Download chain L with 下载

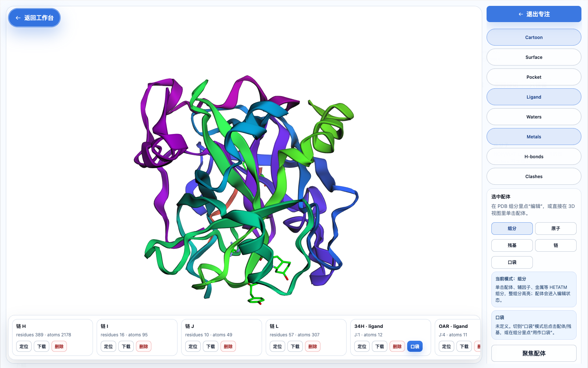coord(295,346)
